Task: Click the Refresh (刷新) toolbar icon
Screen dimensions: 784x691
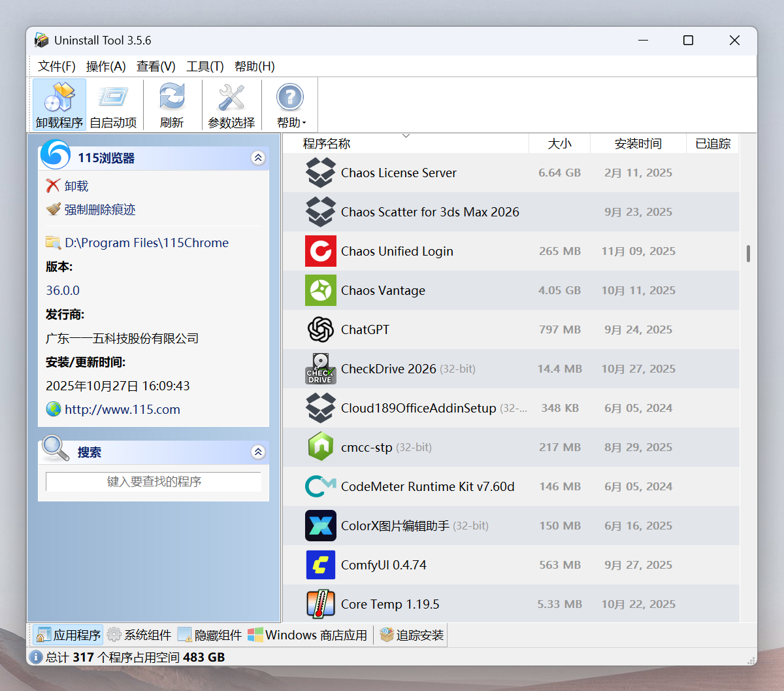Action: point(172,98)
